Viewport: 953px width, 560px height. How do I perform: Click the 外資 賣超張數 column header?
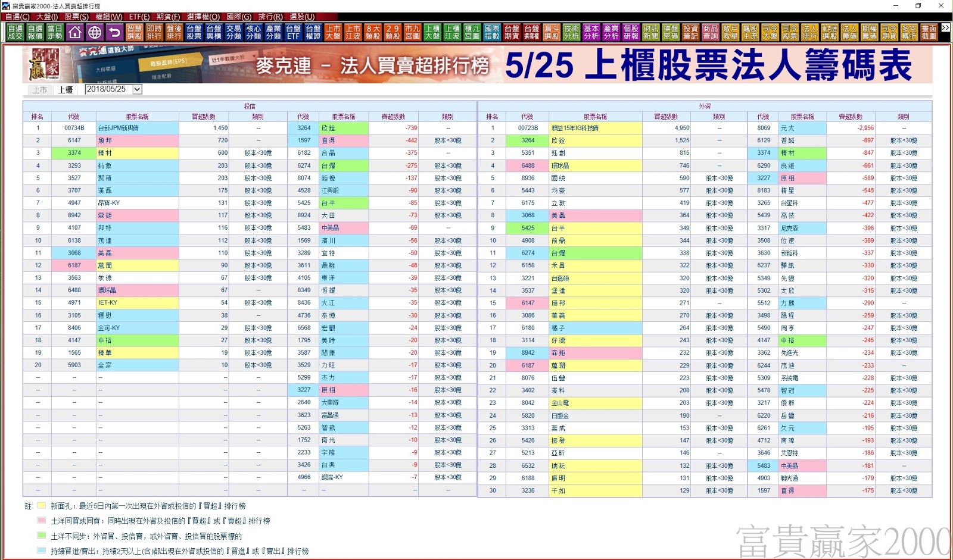coord(851,117)
